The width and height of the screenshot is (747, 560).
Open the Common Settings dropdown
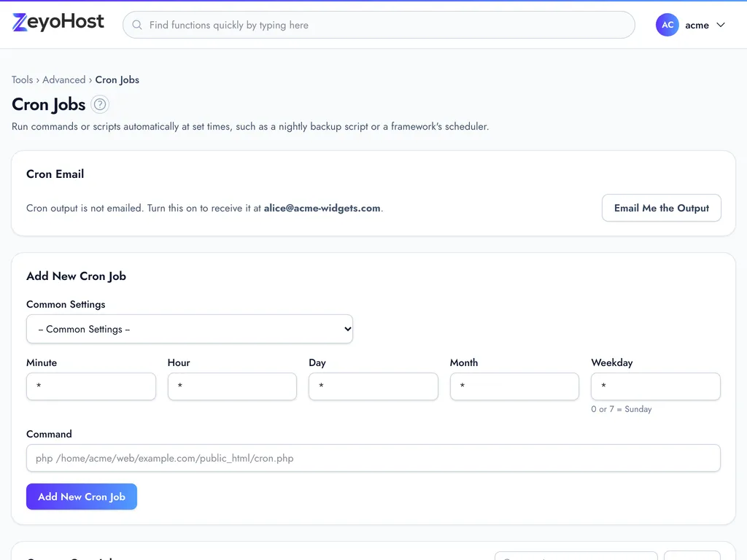[190, 329]
